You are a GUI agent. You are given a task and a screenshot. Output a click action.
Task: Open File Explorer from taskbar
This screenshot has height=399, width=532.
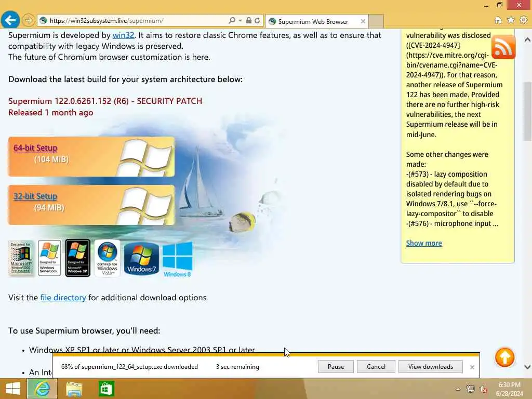coord(74,389)
